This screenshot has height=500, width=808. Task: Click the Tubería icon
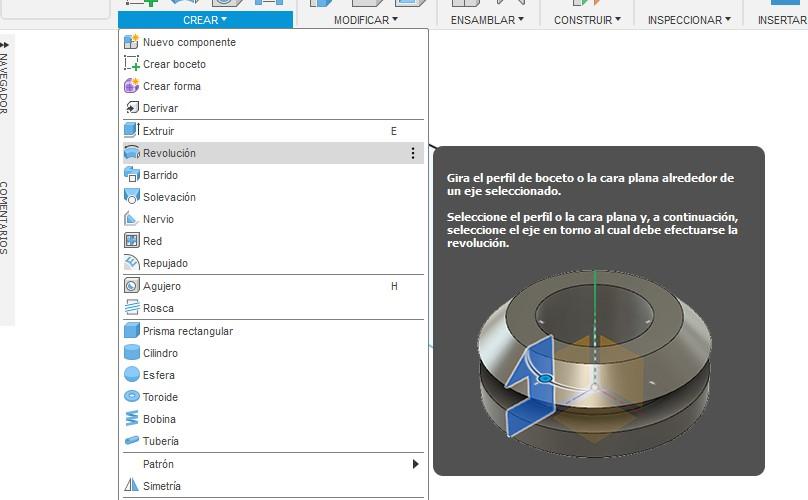point(131,441)
